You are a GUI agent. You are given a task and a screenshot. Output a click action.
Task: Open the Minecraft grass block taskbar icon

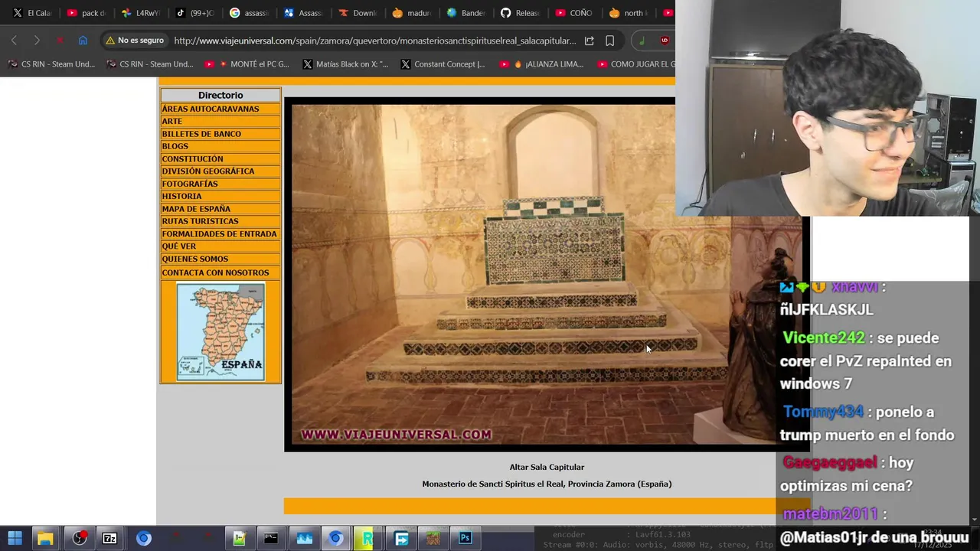[x=434, y=538]
